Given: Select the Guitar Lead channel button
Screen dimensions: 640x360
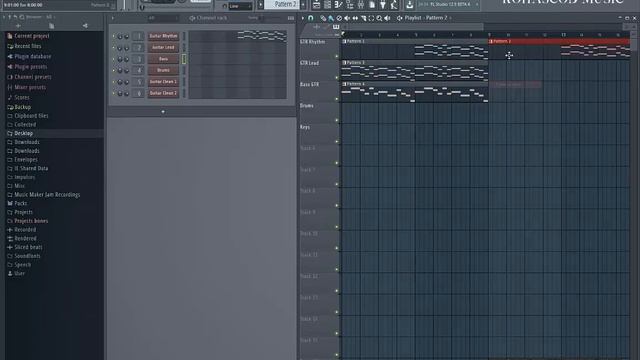Looking at the screenshot, I should click(x=163, y=47).
